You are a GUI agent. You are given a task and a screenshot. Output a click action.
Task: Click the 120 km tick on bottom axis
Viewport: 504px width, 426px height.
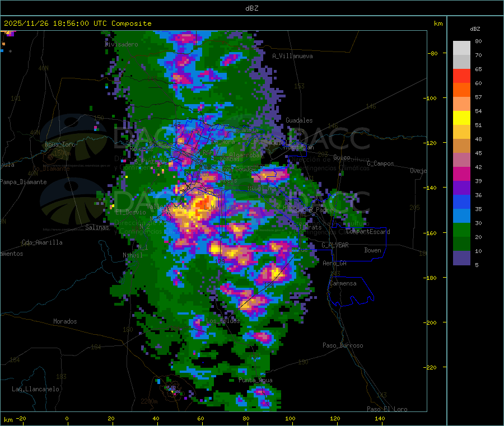point(335,419)
